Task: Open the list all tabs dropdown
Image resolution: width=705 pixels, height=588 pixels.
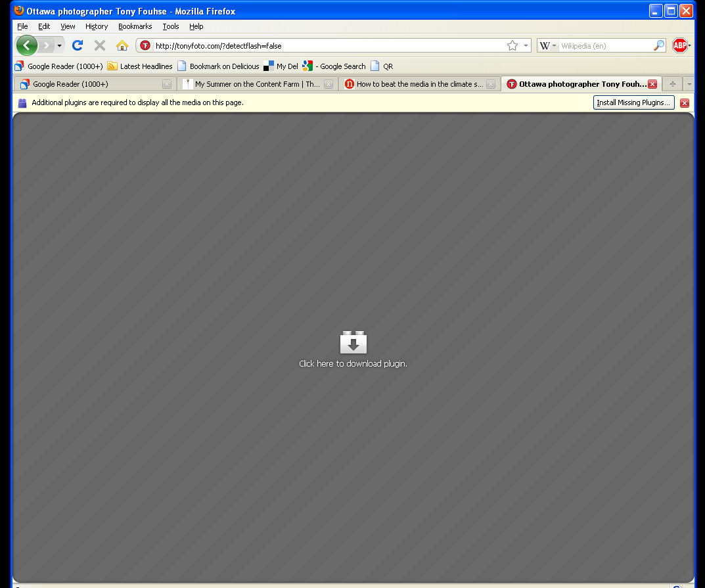Action: pyautogui.click(x=689, y=84)
